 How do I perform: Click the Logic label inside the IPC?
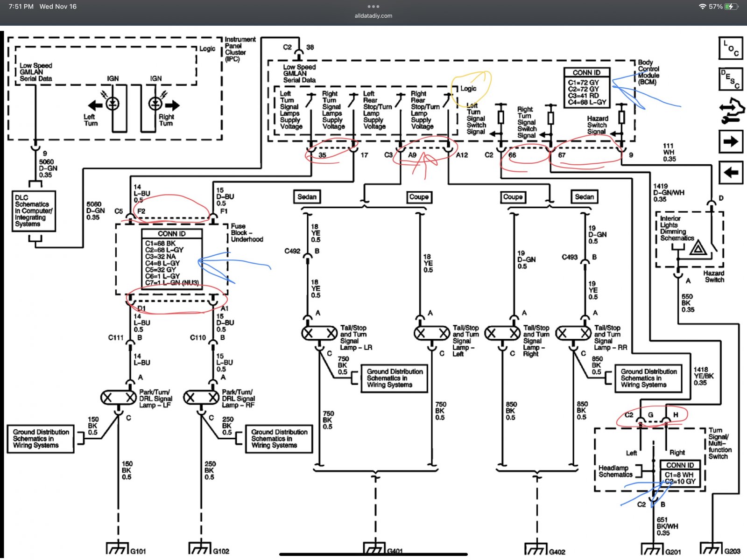click(x=207, y=49)
